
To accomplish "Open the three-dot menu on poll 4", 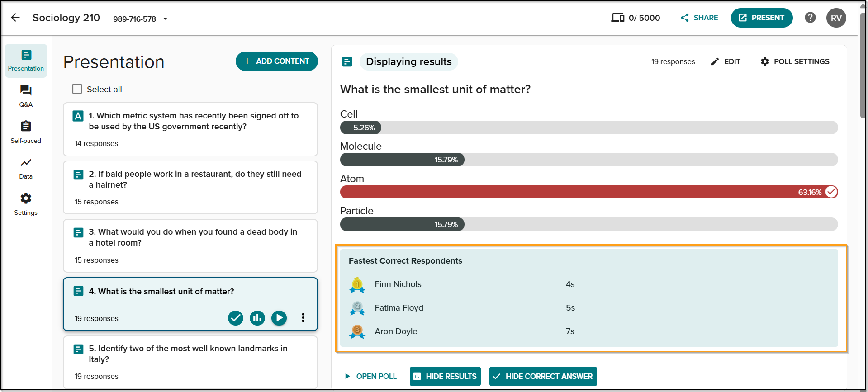I will 303,318.
